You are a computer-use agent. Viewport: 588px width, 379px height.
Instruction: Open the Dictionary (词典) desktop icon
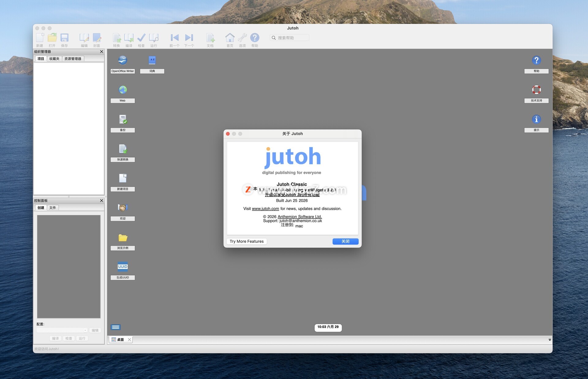click(x=152, y=60)
